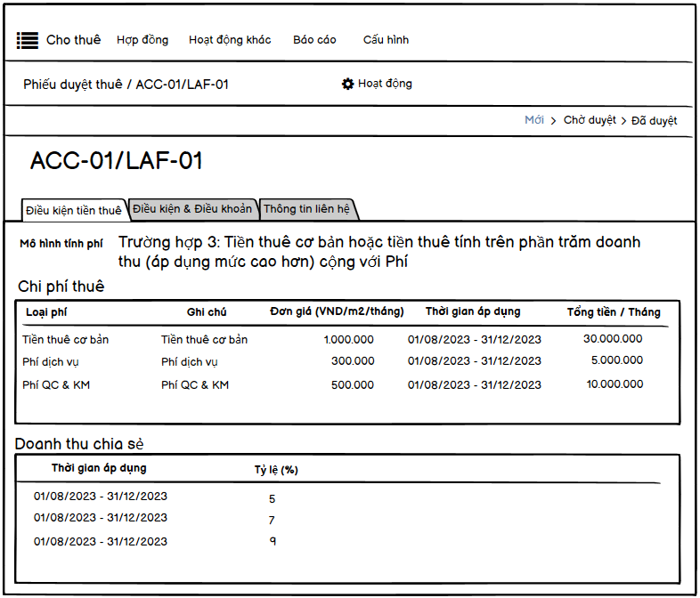
Task: Click date range in Phí dịch vụ row
Action: pos(474,361)
